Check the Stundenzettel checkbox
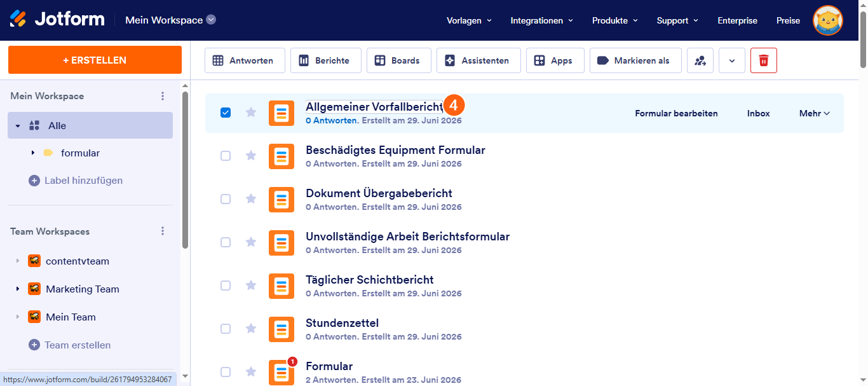The height and width of the screenshot is (386, 868). point(226,329)
